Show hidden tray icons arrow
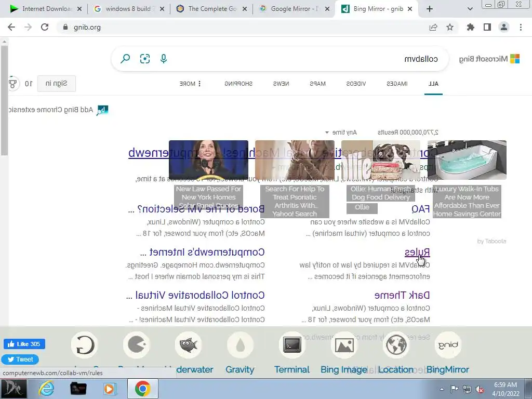532x399 pixels. coord(442,389)
